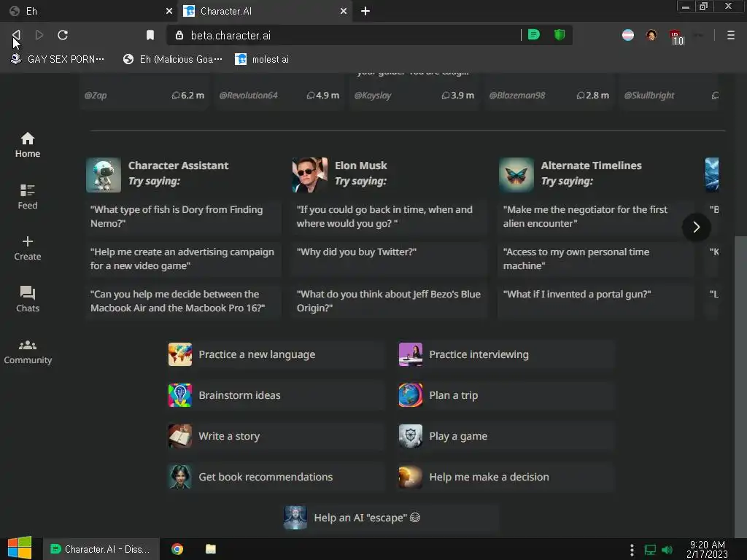Choose Write a story
This screenshot has width=747, height=560.
275,436
